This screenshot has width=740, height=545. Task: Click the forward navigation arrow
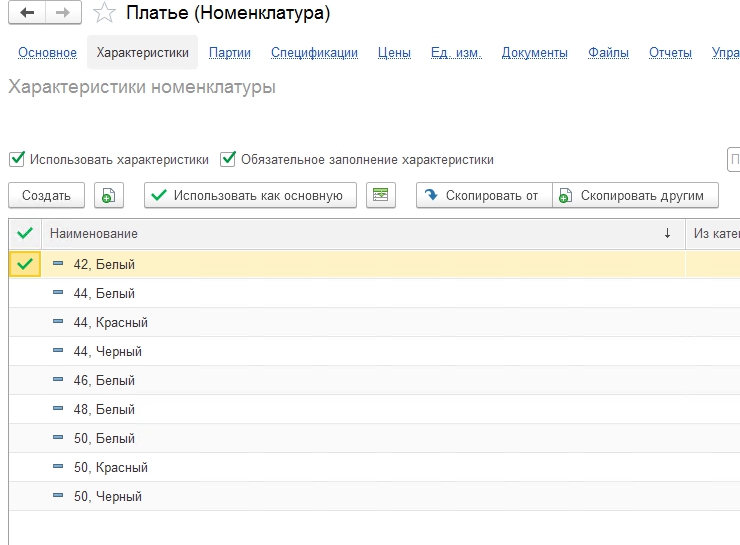(x=62, y=13)
